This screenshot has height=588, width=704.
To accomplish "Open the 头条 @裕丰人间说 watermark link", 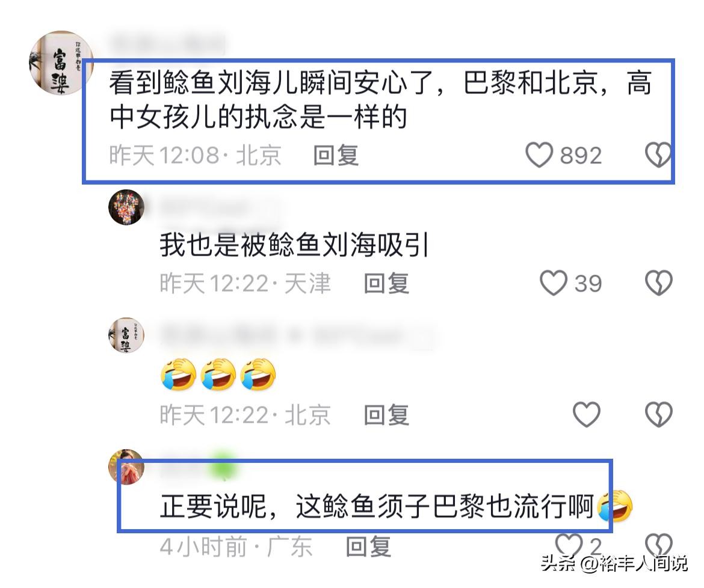I will 614,563.
